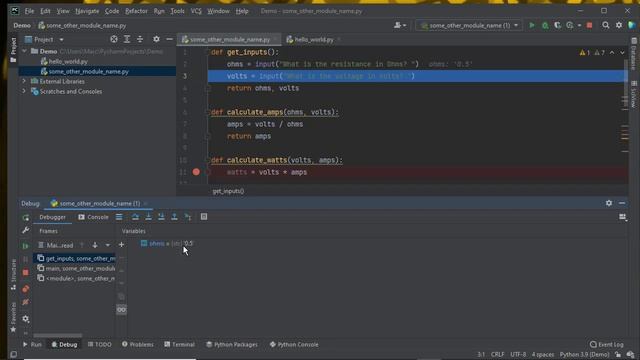Open IDE settings gear in top toolbar
The height and width of the screenshot is (360, 640).
(619, 25)
